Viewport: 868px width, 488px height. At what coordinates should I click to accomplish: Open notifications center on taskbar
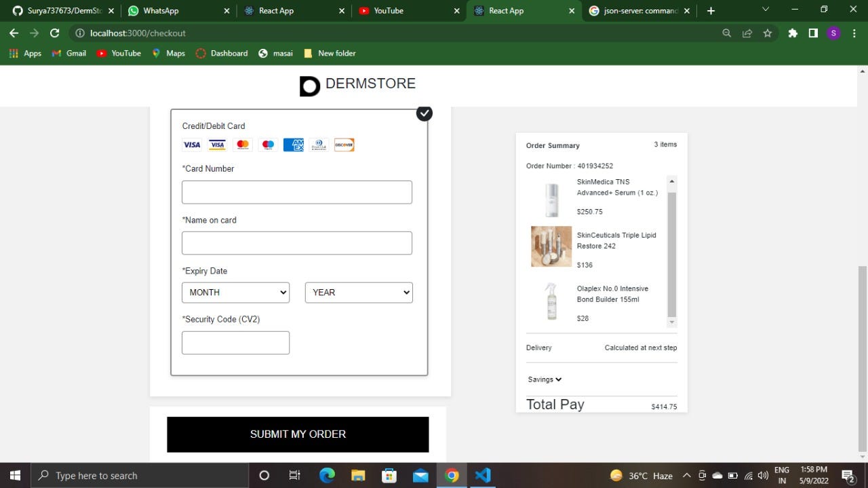tap(848, 476)
